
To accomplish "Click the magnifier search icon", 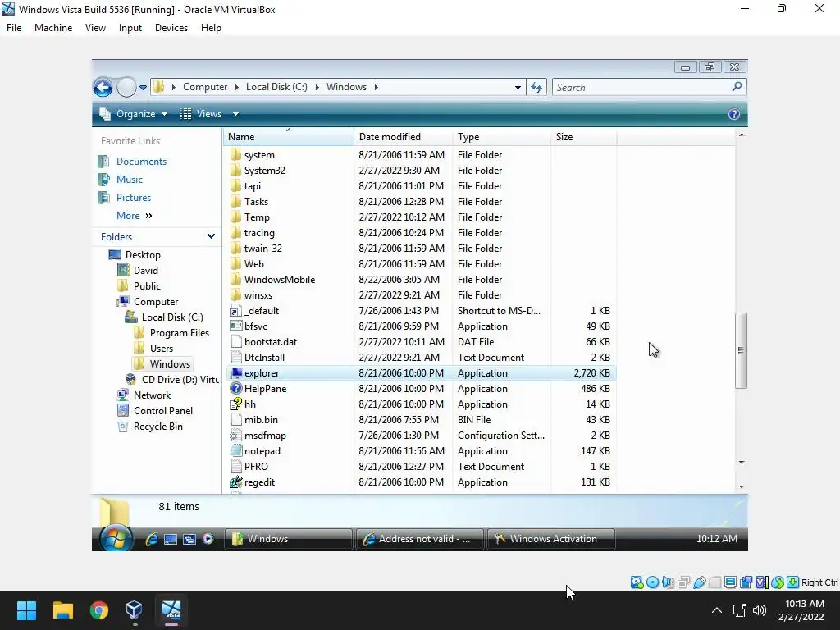I will click(x=737, y=87).
